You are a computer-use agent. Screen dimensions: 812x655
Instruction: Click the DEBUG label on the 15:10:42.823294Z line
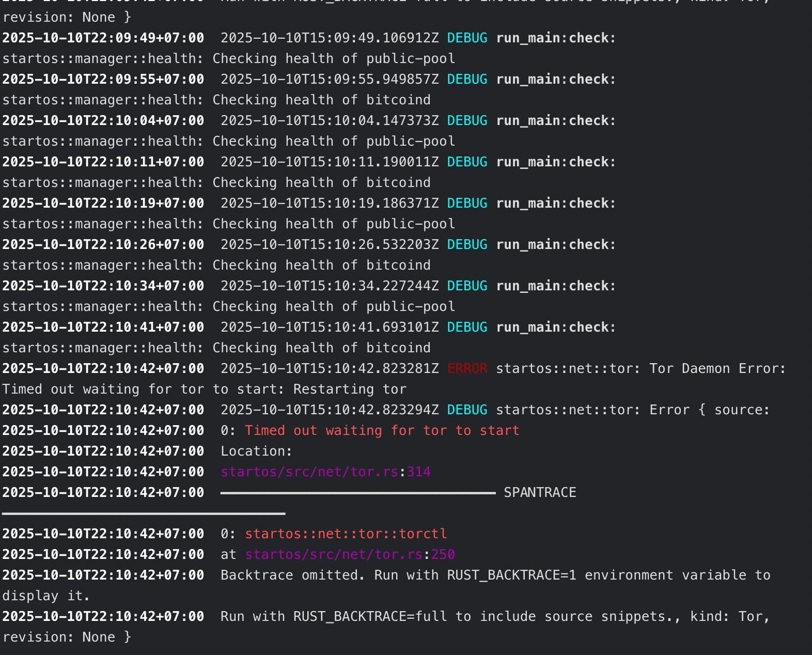click(x=467, y=410)
